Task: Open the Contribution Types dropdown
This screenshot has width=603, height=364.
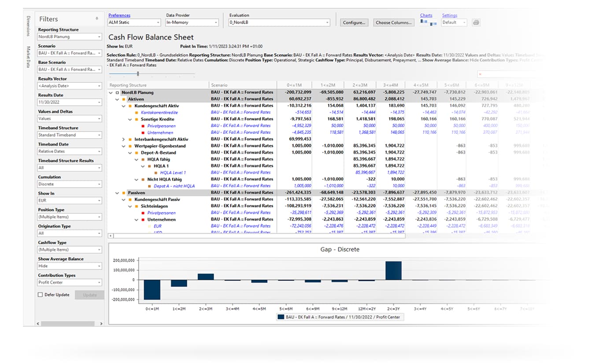Action: pos(70,283)
